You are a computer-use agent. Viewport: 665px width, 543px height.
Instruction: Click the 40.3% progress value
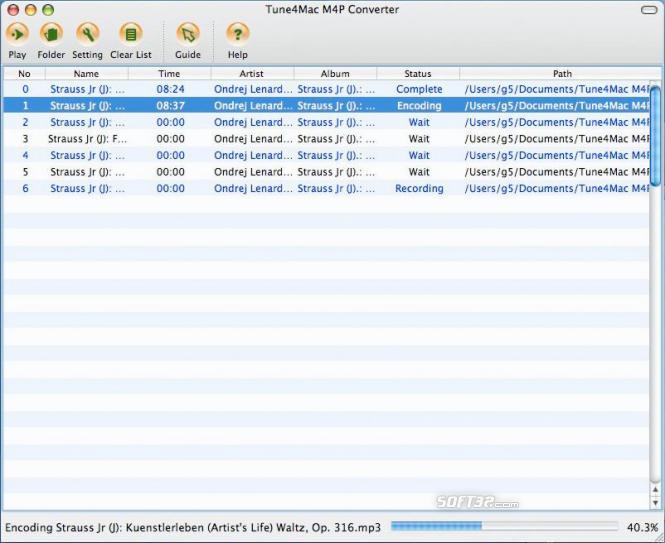[x=642, y=527]
